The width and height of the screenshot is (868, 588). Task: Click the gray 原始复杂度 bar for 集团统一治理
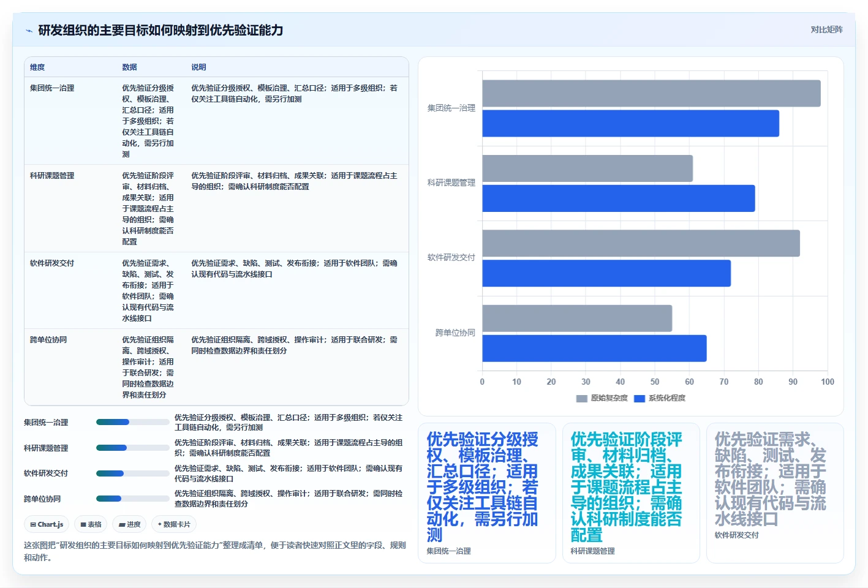click(x=651, y=93)
